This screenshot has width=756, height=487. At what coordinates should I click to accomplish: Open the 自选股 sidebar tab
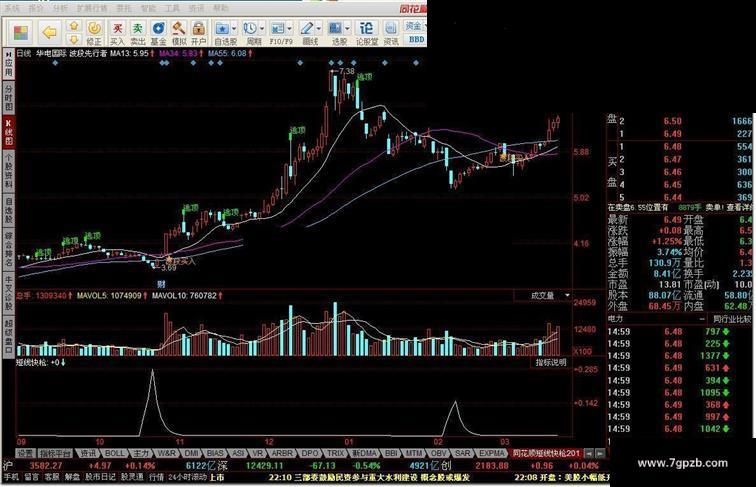8,209
